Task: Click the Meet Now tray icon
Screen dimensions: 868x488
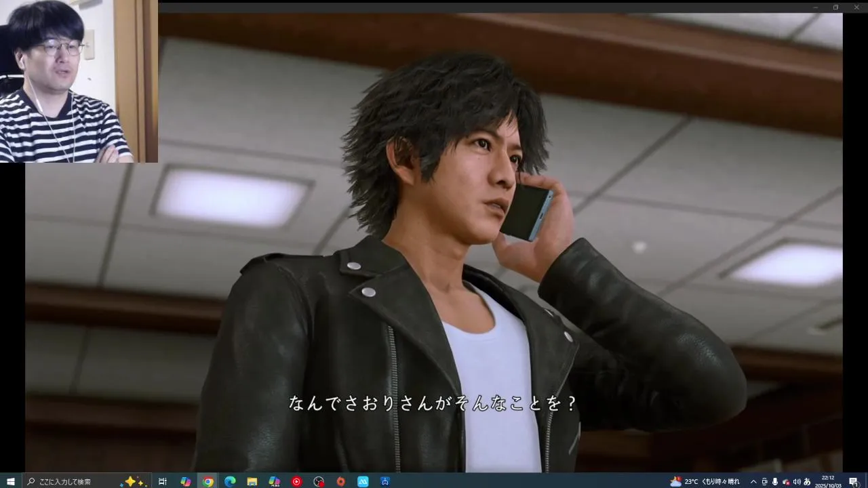Action: 764,481
